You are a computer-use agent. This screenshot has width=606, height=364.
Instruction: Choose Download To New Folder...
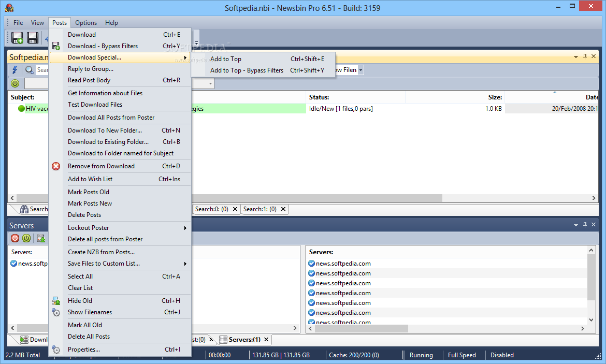[x=121, y=130]
